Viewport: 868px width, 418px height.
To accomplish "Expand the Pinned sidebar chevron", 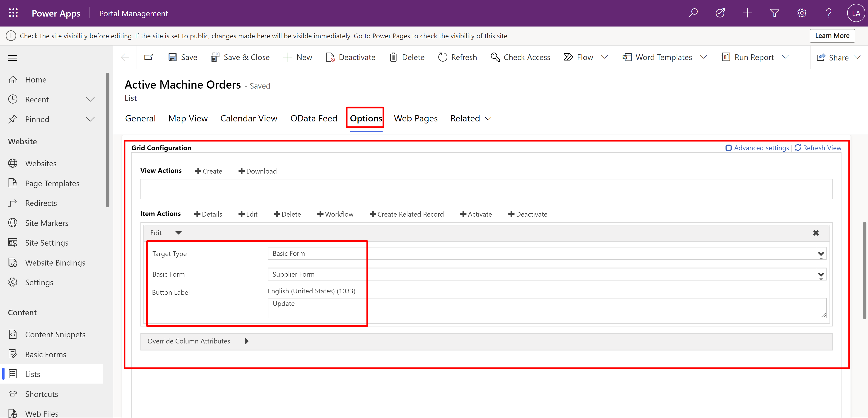I will pos(90,119).
